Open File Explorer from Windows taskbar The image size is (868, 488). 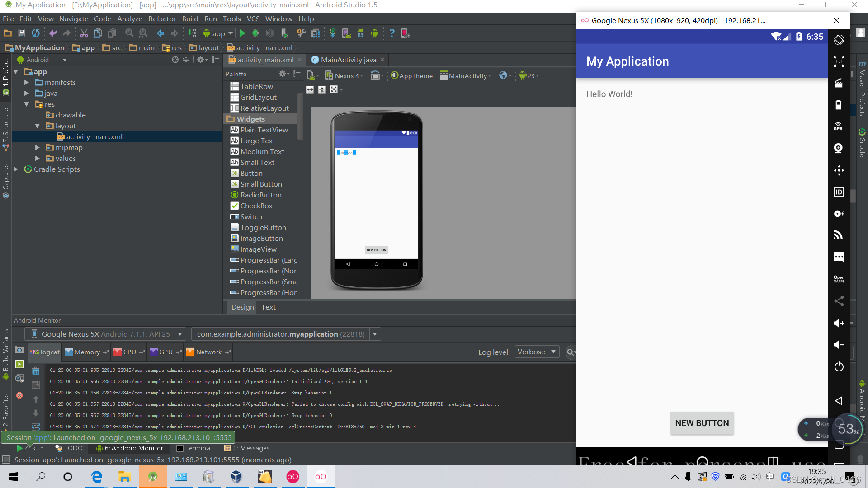124,477
